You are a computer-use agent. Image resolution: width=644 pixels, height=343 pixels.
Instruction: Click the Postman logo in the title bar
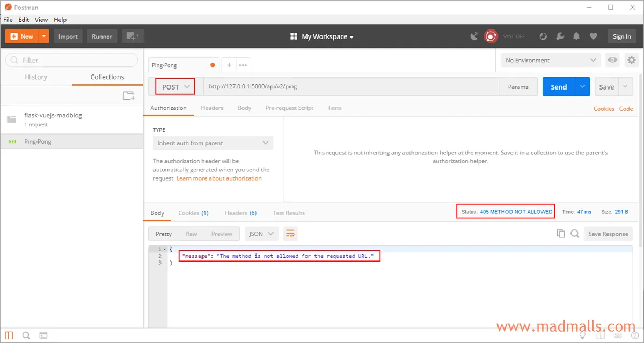[8, 8]
